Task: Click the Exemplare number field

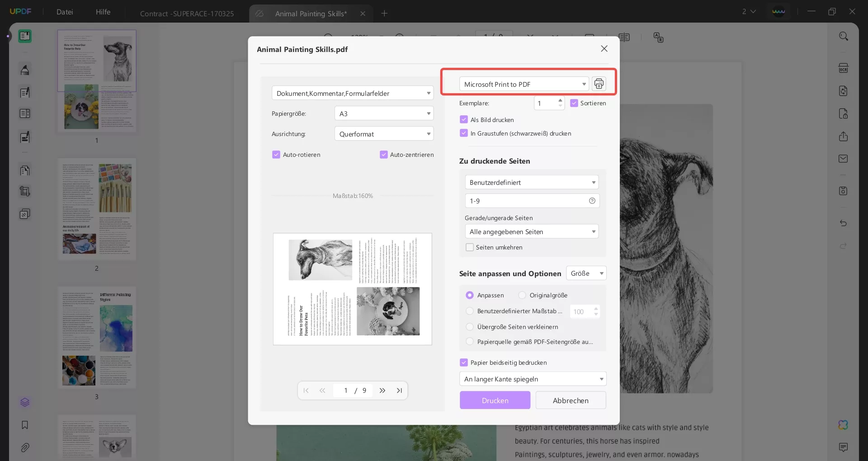Action: pos(546,103)
